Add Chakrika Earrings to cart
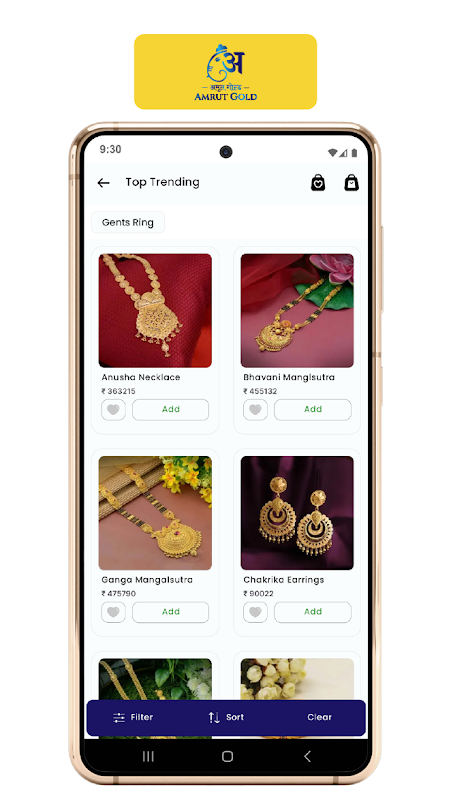This screenshot has height=800, width=451. pyautogui.click(x=313, y=612)
